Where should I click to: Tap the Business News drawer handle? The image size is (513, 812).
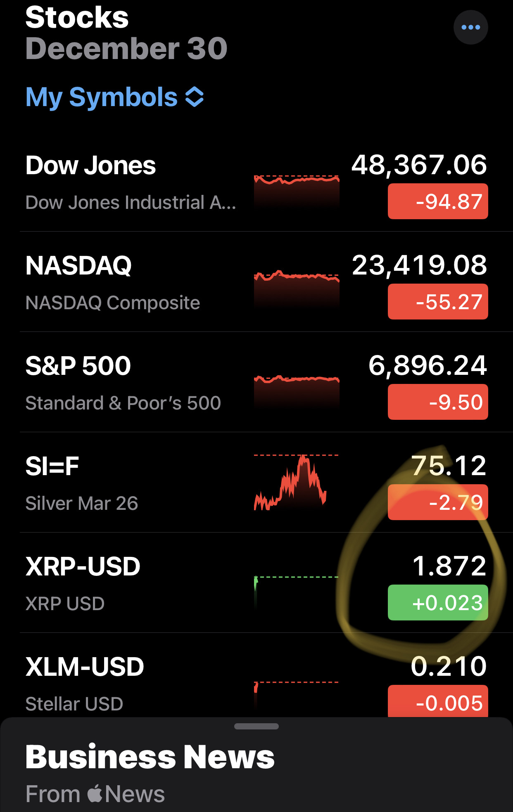pos(256,727)
